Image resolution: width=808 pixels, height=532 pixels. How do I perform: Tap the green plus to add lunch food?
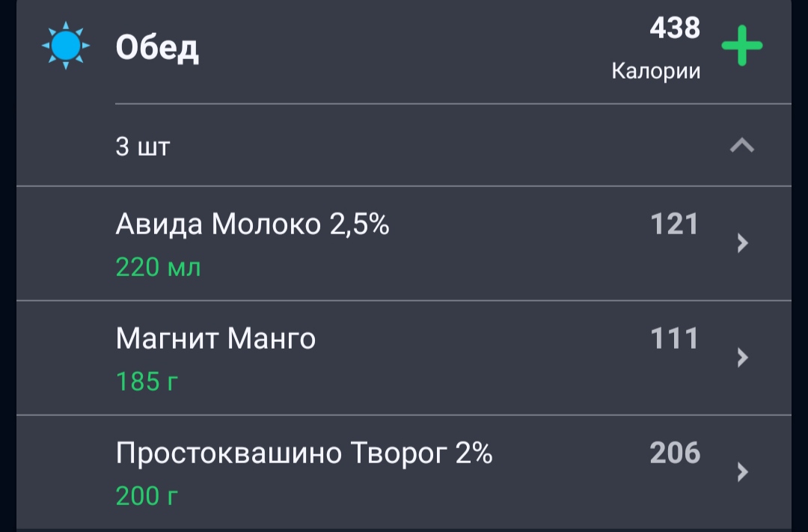(741, 46)
